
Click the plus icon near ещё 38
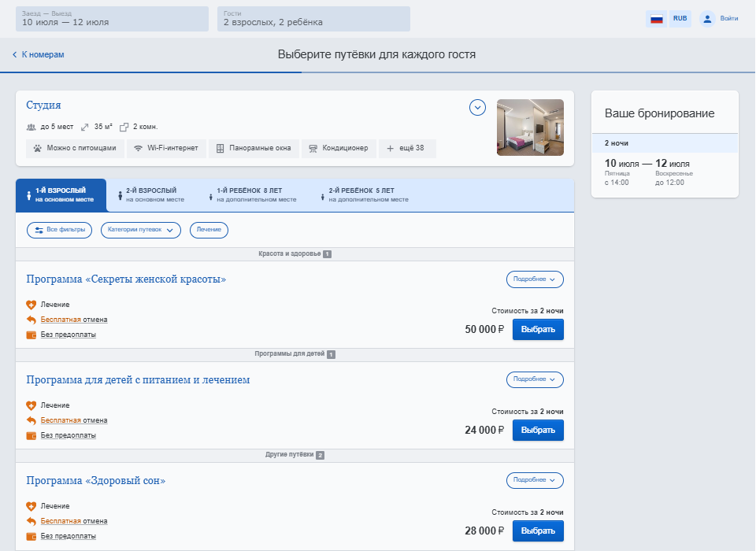(x=390, y=149)
